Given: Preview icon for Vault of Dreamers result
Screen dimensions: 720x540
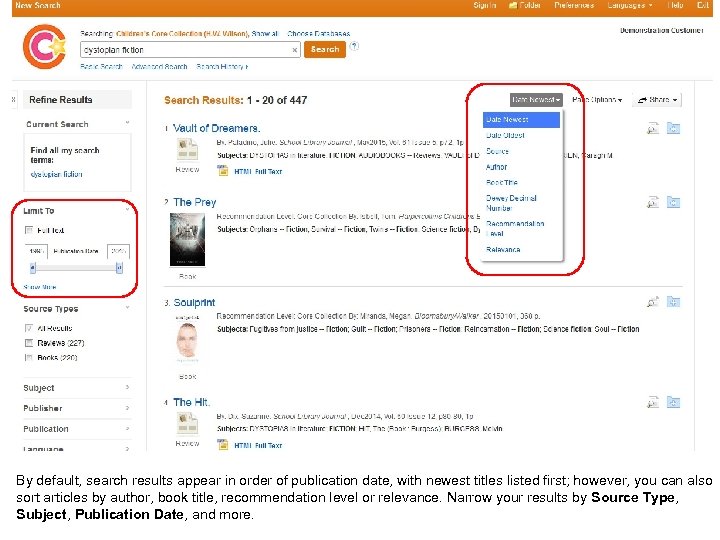Looking at the screenshot, I should [x=652, y=128].
